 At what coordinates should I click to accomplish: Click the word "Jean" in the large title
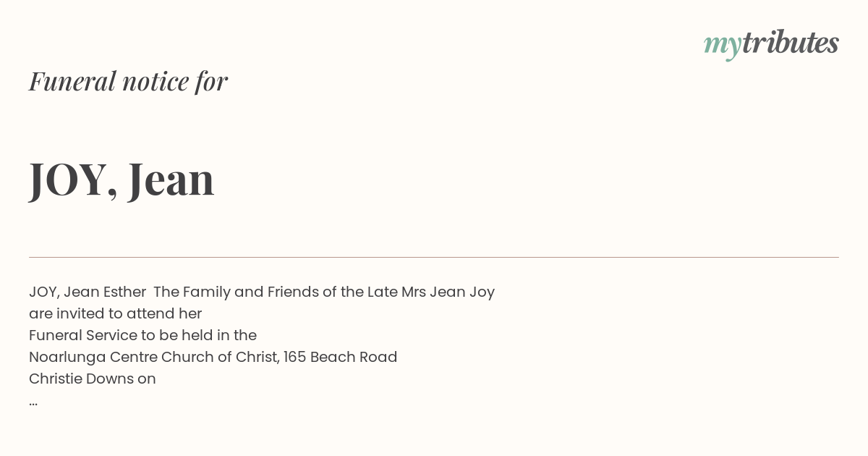(171, 178)
